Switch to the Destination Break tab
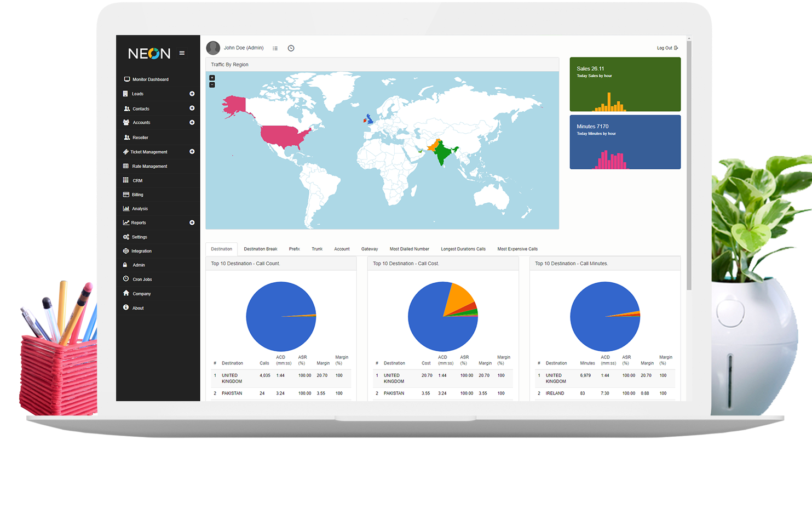This screenshot has height=508, width=812. pyautogui.click(x=261, y=249)
